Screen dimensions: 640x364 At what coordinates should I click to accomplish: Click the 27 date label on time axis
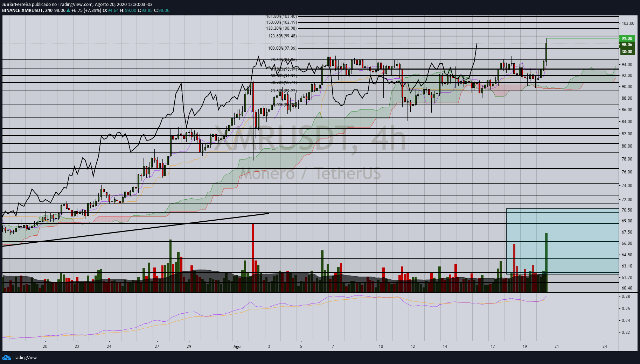click(157, 347)
